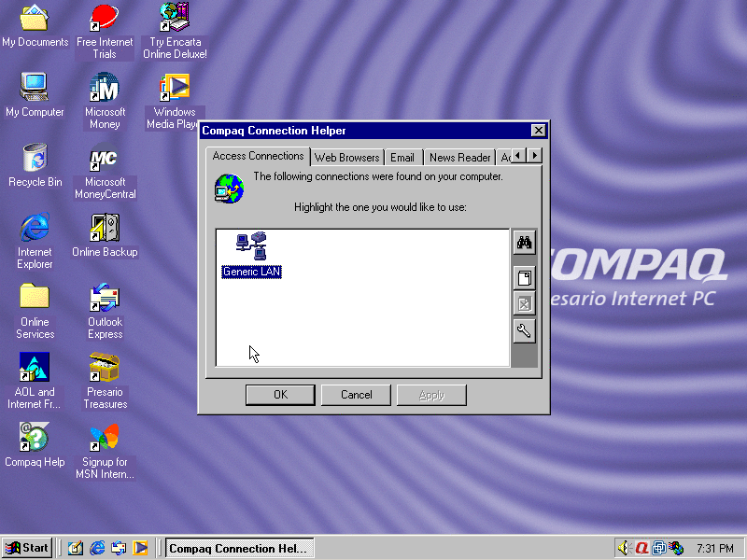Select the AOL and Internet Free icon

pos(35,381)
